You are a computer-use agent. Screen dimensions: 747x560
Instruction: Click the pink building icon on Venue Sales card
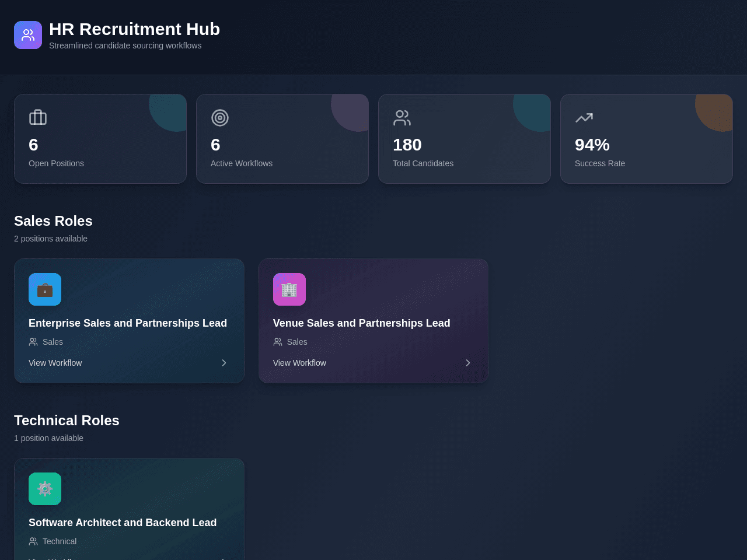(x=289, y=289)
